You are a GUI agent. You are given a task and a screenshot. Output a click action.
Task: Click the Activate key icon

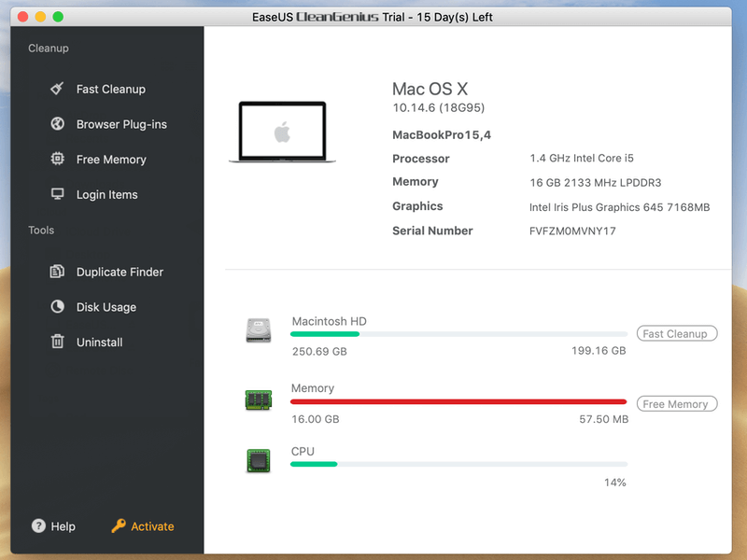(x=119, y=525)
